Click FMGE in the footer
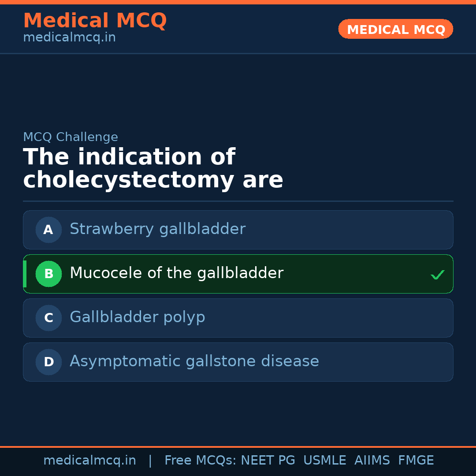The width and height of the screenshot is (476, 476). [x=416, y=461]
